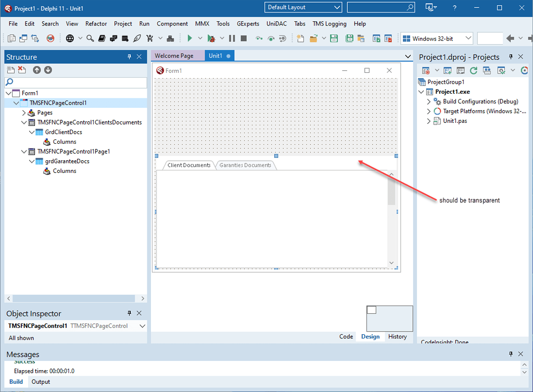This screenshot has height=392, width=533.
Task: Close the Structure panel
Action: 139,57
